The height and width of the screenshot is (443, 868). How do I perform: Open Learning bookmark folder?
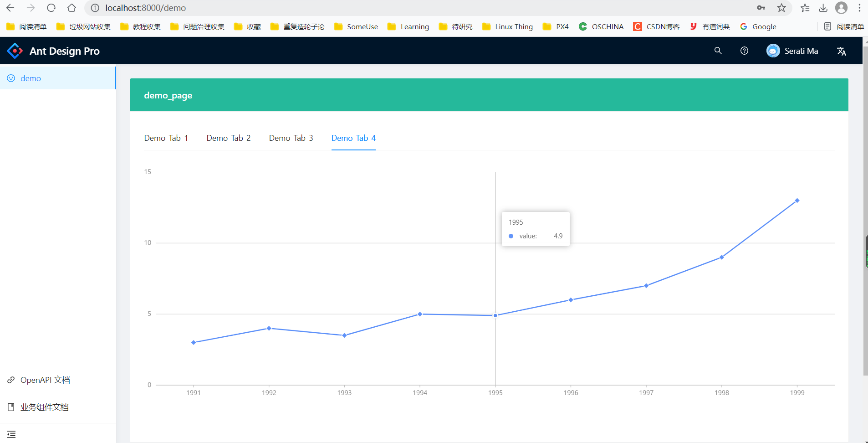point(408,26)
